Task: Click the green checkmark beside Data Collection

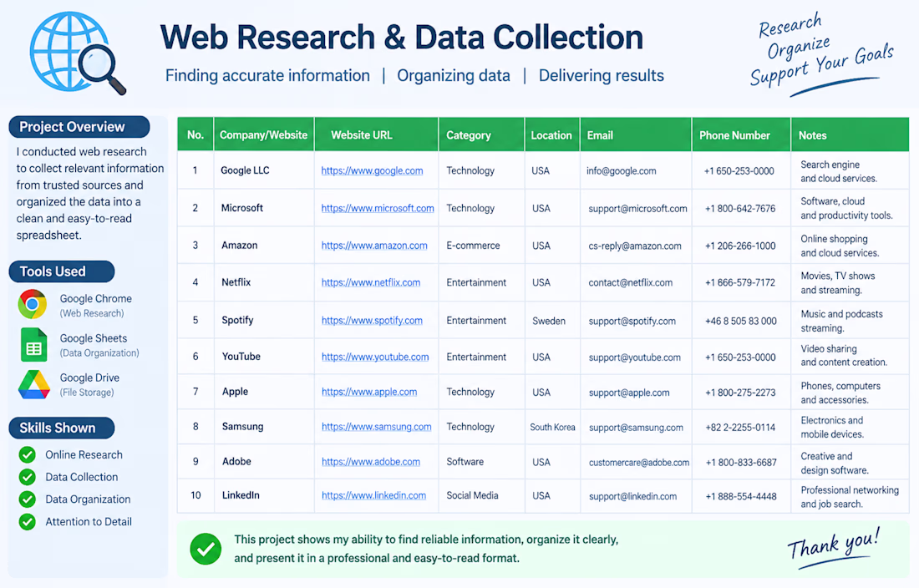Action: coord(27,477)
